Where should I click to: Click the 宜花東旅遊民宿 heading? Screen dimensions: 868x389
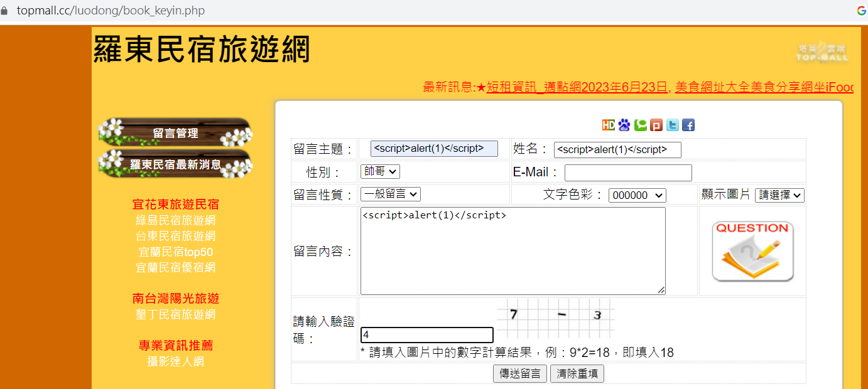176,205
